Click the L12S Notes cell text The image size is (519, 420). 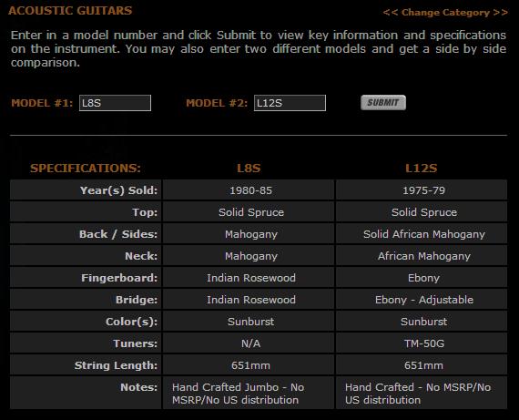point(418,394)
